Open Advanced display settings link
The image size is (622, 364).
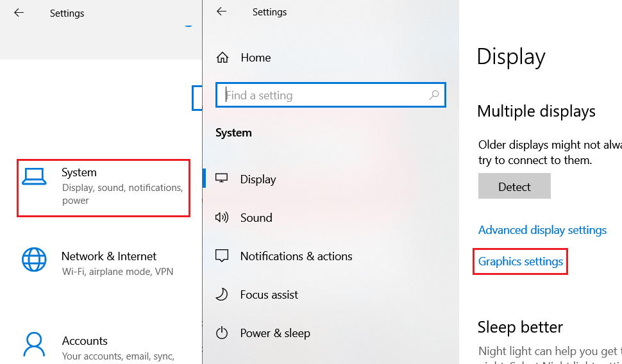(542, 229)
